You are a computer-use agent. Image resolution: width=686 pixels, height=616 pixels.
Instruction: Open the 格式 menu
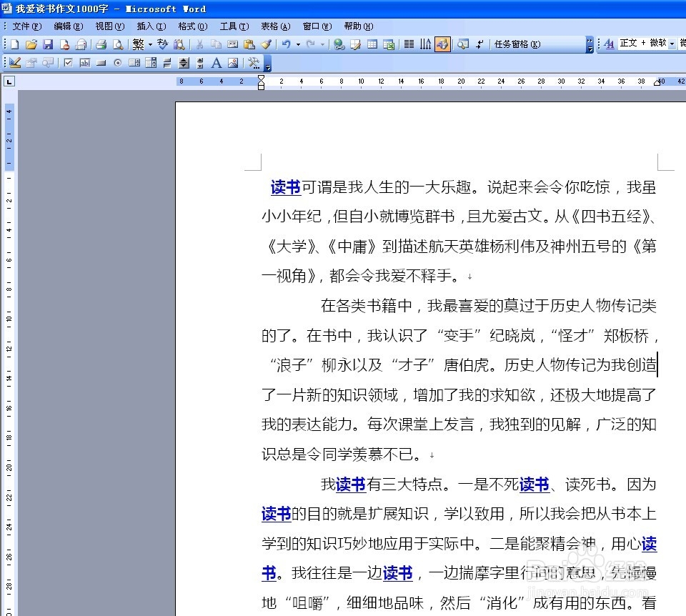(192, 26)
